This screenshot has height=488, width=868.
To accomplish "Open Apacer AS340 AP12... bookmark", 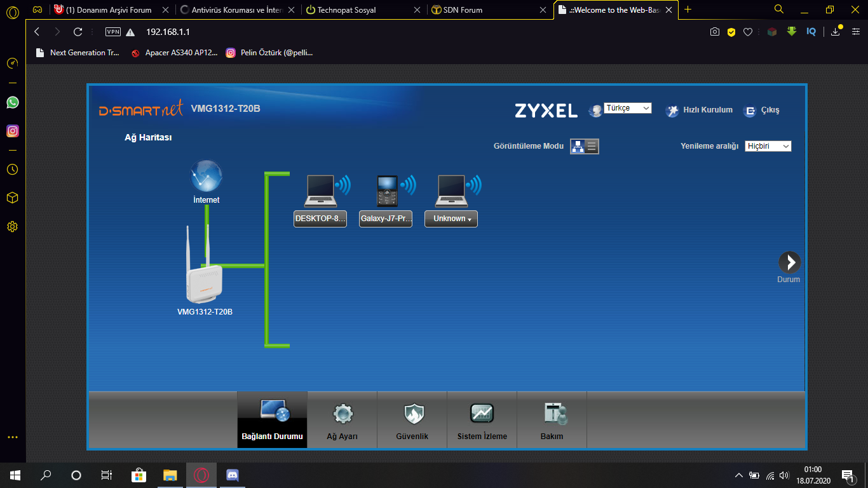I will click(174, 53).
